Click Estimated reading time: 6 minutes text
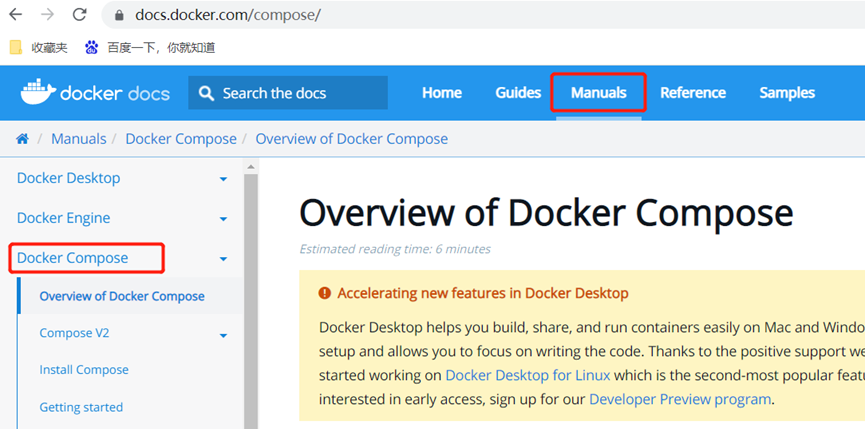 point(395,249)
